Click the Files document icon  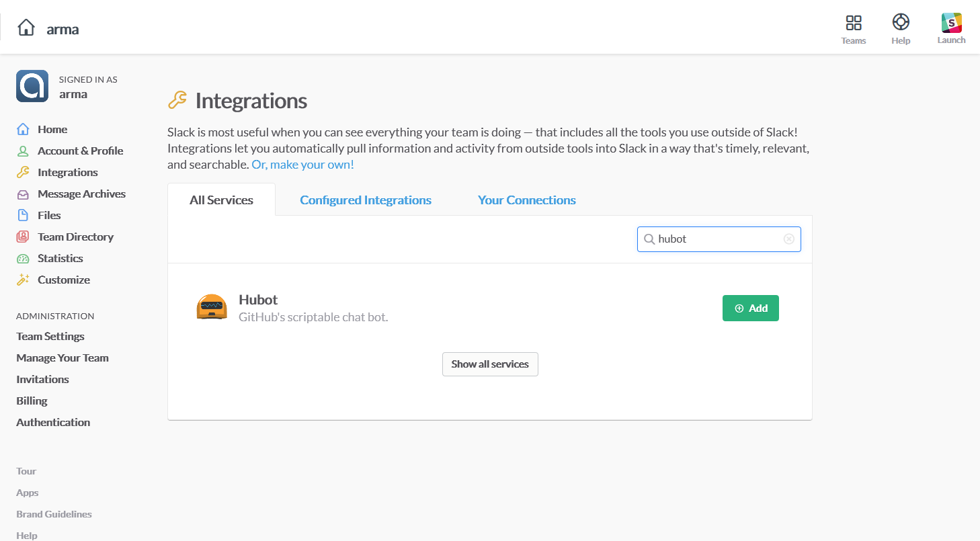pyautogui.click(x=23, y=215)
